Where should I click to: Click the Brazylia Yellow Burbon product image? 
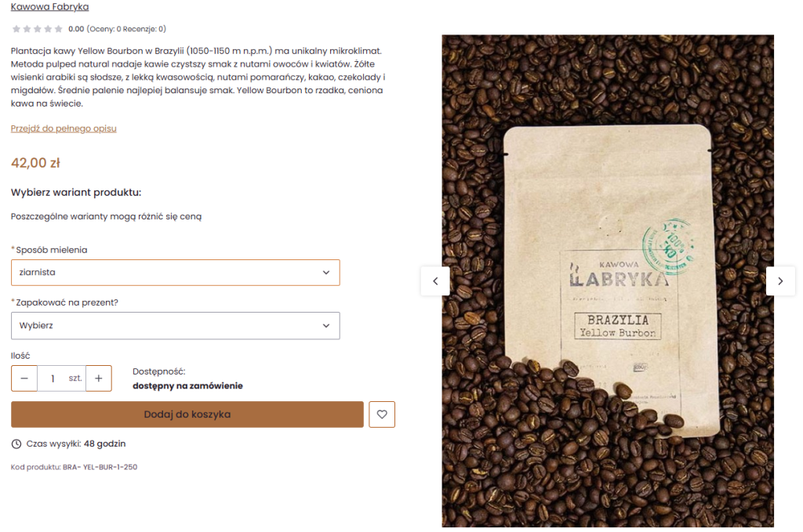pyautogui.click(x=608, y=280)
